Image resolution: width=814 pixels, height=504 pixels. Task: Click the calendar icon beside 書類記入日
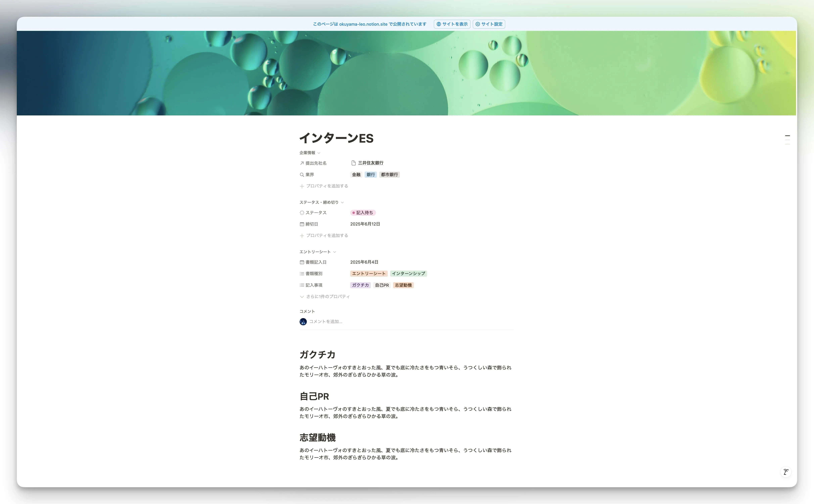[302, 262]
